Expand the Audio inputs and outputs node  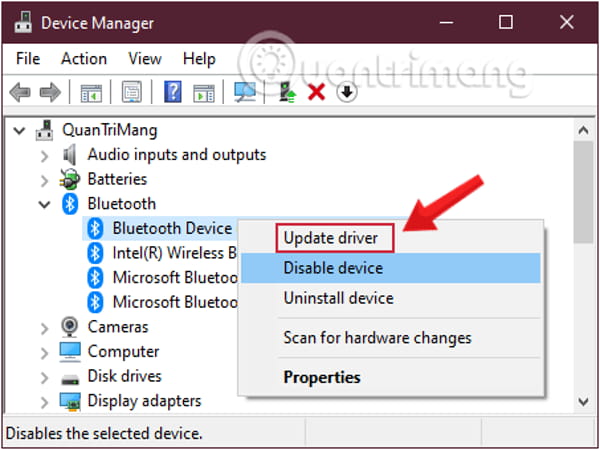(44, 156)
